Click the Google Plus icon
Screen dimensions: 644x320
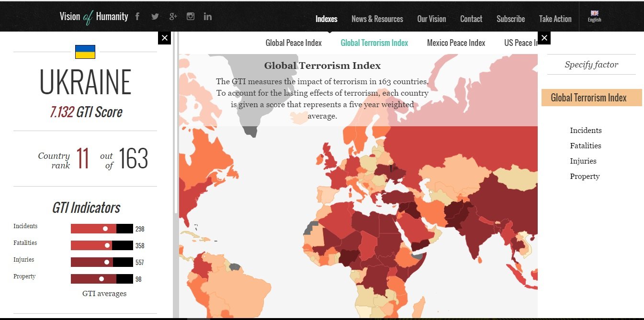173,17
